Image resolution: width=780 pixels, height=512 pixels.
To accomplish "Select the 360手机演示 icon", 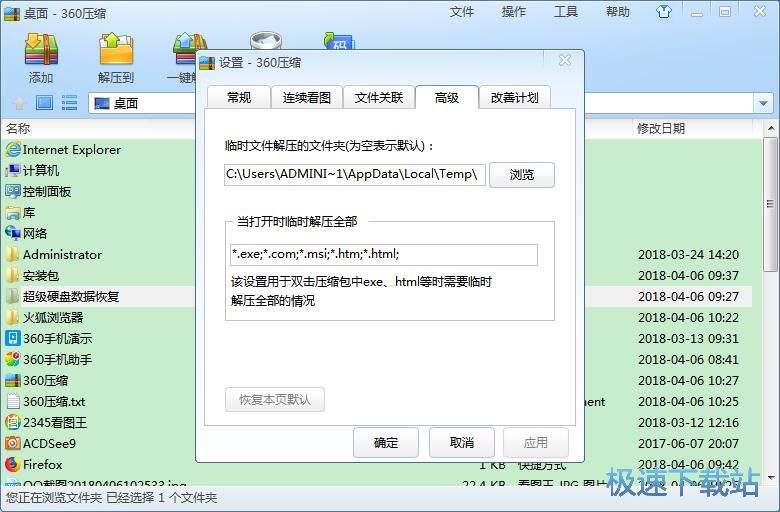I will [13, 339].
